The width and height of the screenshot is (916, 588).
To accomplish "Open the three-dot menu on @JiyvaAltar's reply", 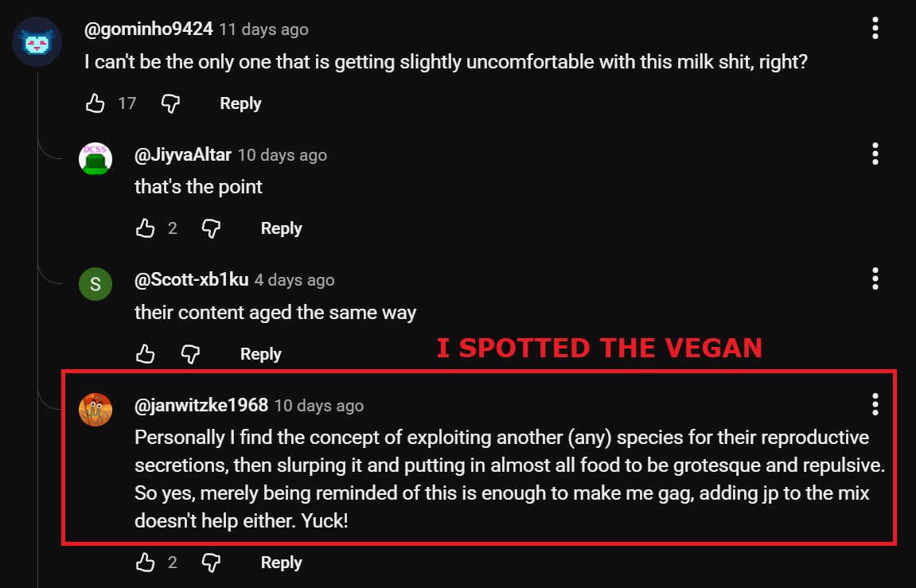I will click(875, 154).
